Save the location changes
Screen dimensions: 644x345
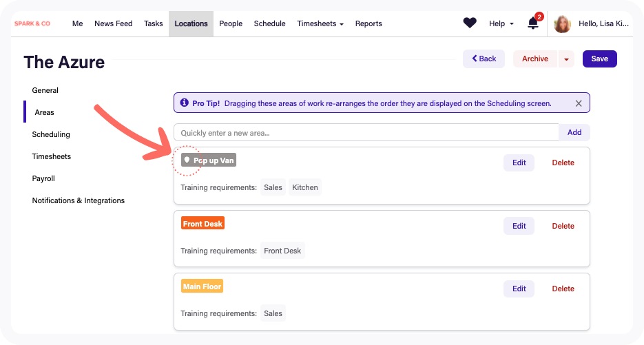point(599,59)
